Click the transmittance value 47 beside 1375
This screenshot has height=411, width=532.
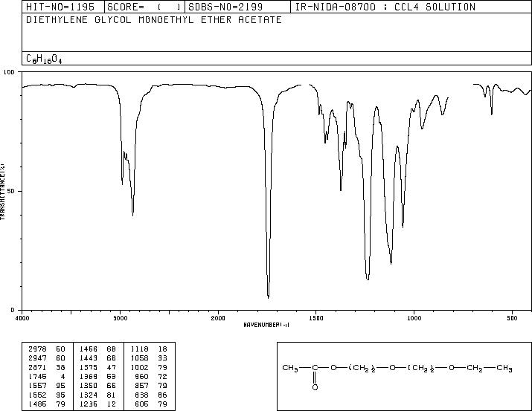click(112, 367)
